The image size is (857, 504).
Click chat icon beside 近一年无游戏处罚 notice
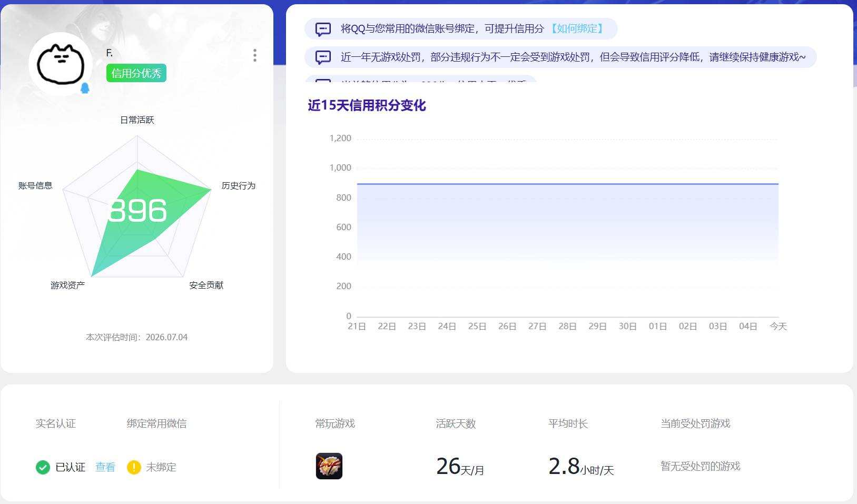pyautogui.click(x=323, y=57)
